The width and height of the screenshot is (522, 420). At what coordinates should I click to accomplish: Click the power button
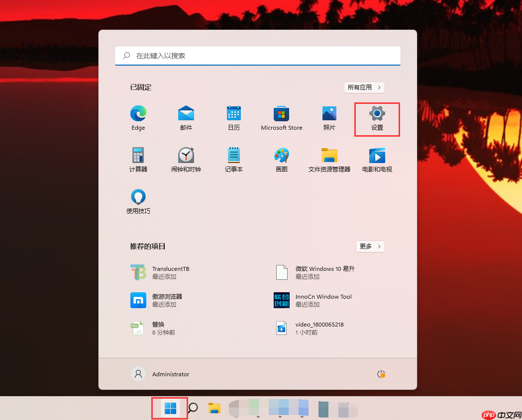click(381, 374)
